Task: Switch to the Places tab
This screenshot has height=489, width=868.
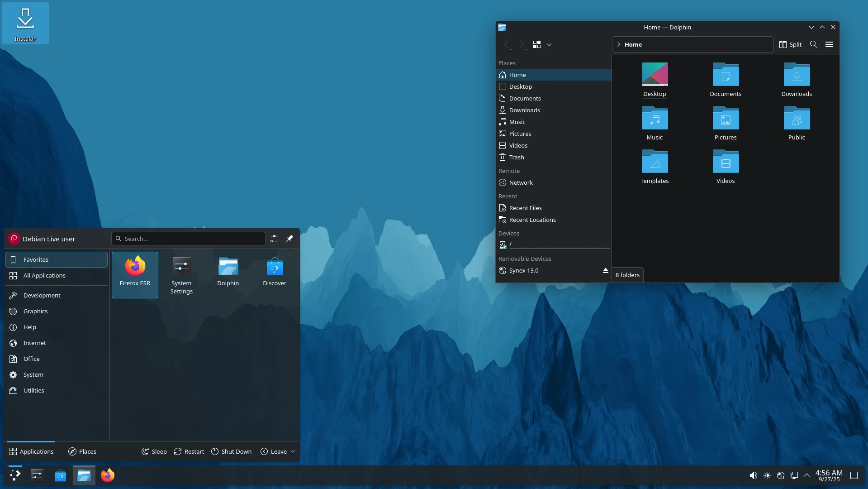Action: tap(82, 451)
